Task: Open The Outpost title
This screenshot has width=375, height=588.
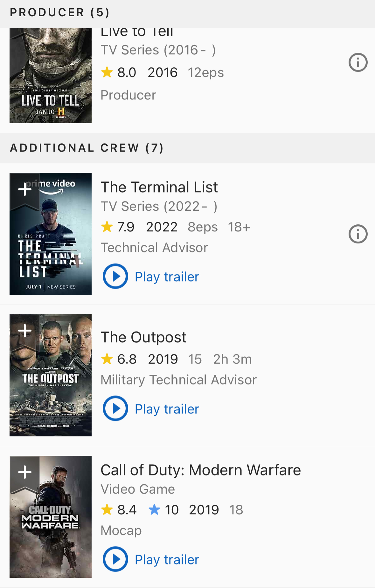Action: point(143,337)
